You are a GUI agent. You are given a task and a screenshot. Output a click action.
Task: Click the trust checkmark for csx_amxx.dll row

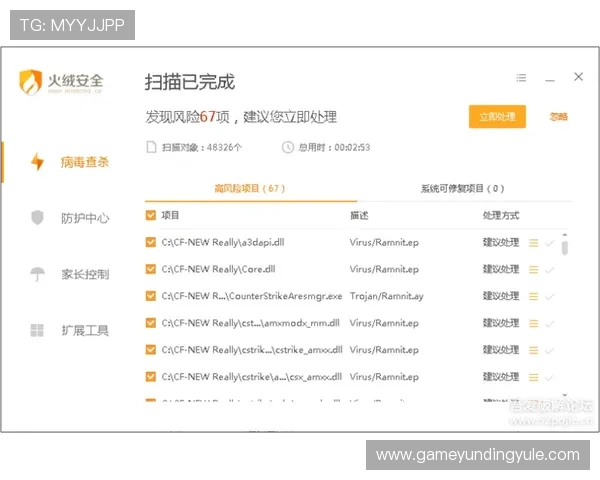point(549,377)
